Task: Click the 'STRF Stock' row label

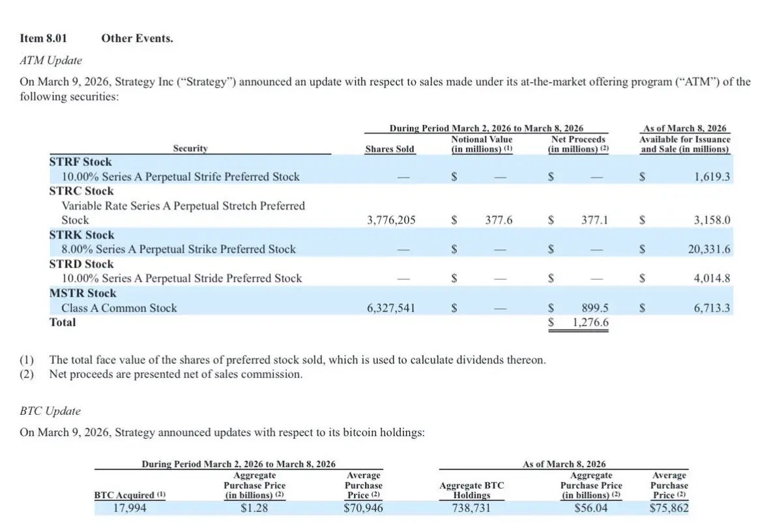Action: 80,162
